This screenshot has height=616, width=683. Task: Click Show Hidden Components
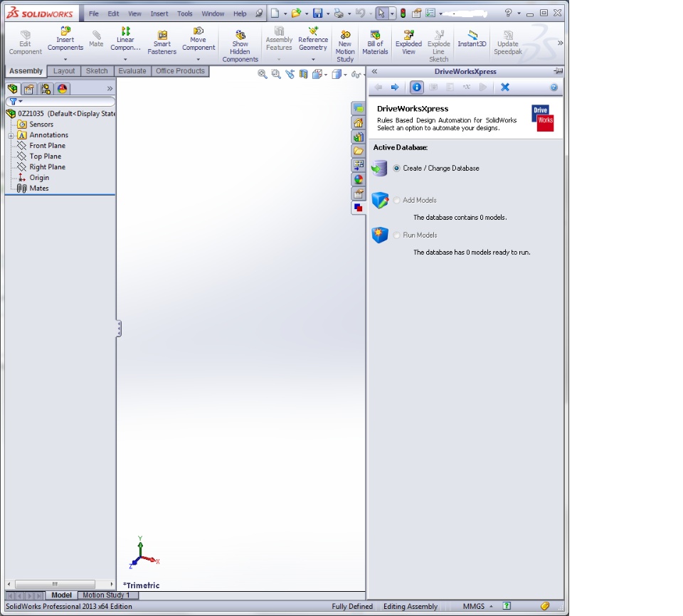tap(240, 46)
